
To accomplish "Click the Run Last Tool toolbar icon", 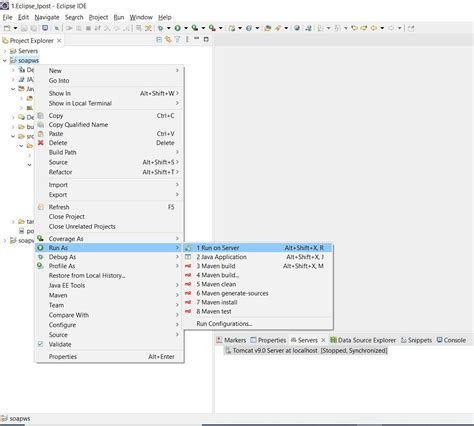I will pos(212,28).
